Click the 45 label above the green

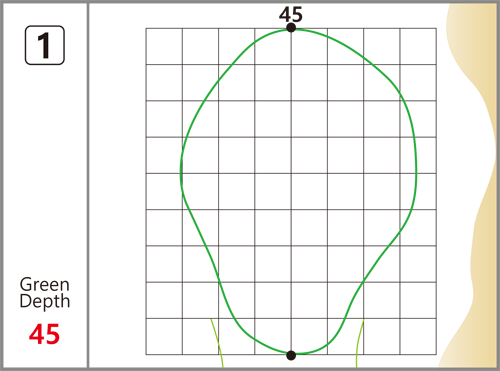(291, 14)
